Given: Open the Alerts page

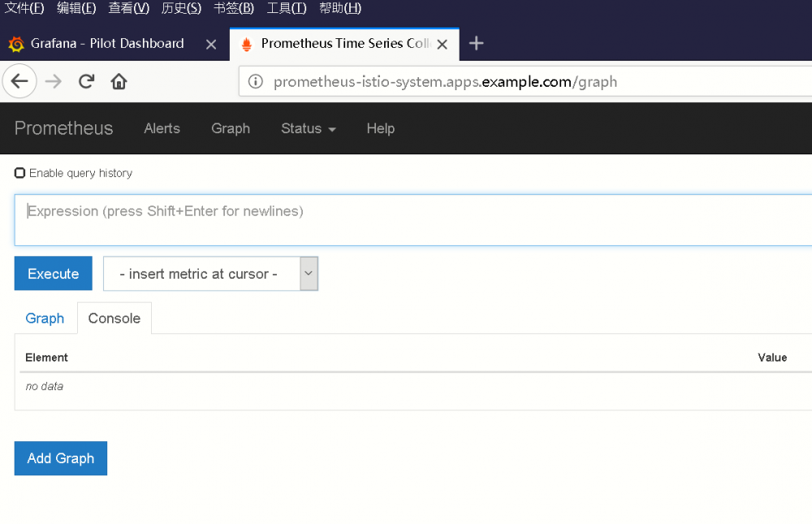Looking at the screenshot, I should coord(162,128).
